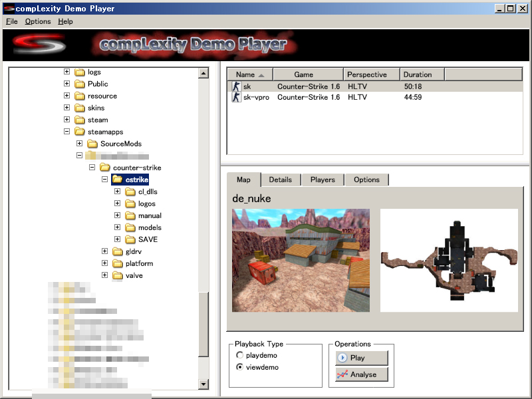The width and height of the screenshot is (532, 399).
Task: Sort demos by Duration column header
Action: [422, 74]
